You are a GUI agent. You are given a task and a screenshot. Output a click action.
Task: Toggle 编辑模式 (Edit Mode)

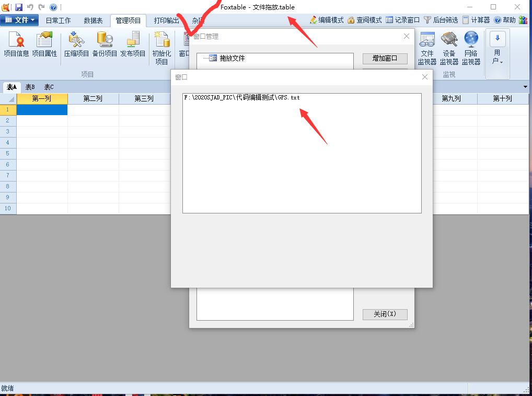pos(326,20)
